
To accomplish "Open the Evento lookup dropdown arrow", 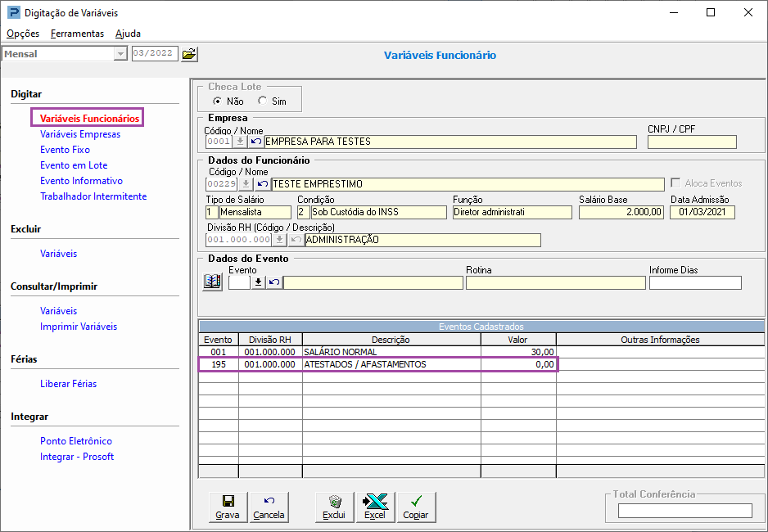I will (258, 282).
